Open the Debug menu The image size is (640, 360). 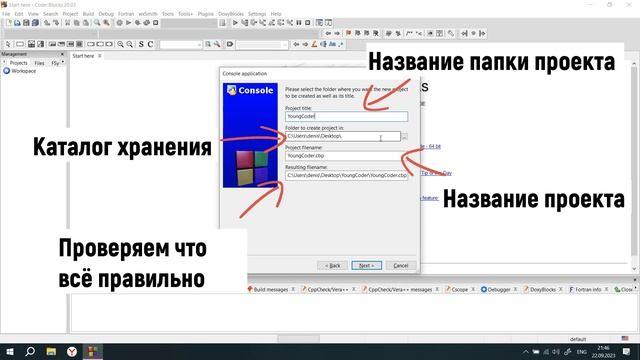[x=106, y=14]
